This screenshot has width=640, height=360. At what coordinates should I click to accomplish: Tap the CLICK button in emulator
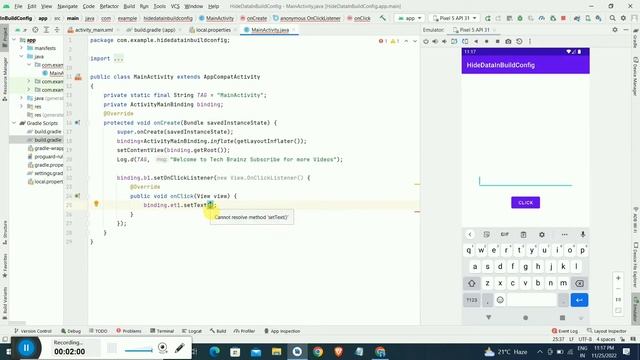point(526,202)
